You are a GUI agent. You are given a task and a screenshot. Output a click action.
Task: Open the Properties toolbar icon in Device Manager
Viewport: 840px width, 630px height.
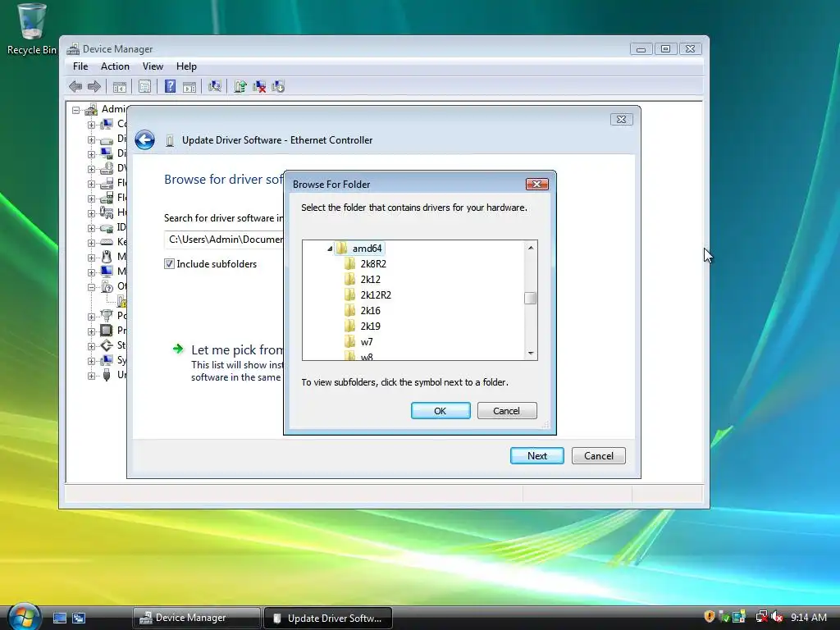(144, 86)
